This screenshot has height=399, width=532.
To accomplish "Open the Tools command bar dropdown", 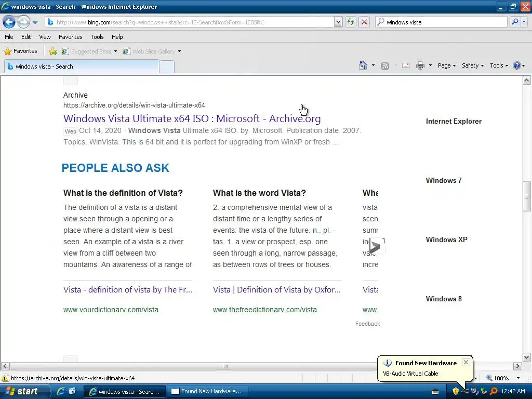I will coord(499,65).
